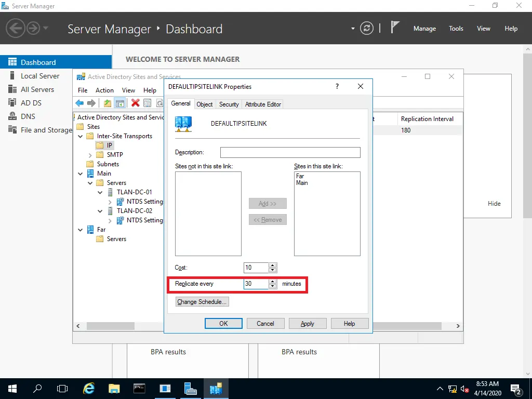Collapse Far site node

coord(81,230)
